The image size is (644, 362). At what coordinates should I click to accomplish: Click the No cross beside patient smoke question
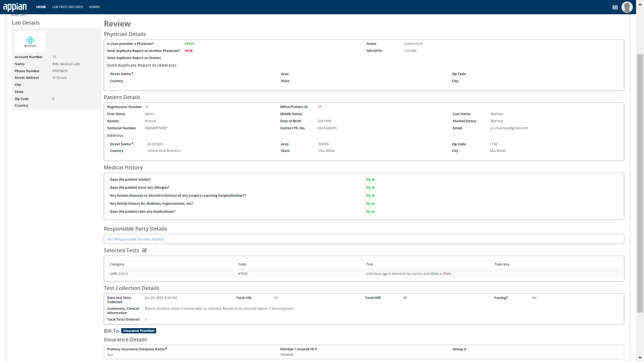[x=373, y=180]
